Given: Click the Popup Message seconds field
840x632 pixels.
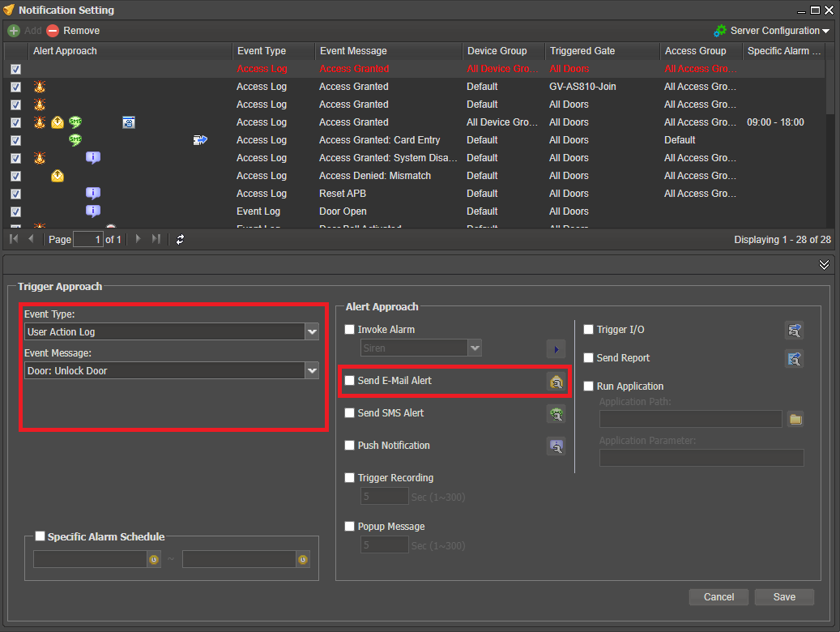Looking at the screenshot, I should pyautogui.click(x=384, y=545).
